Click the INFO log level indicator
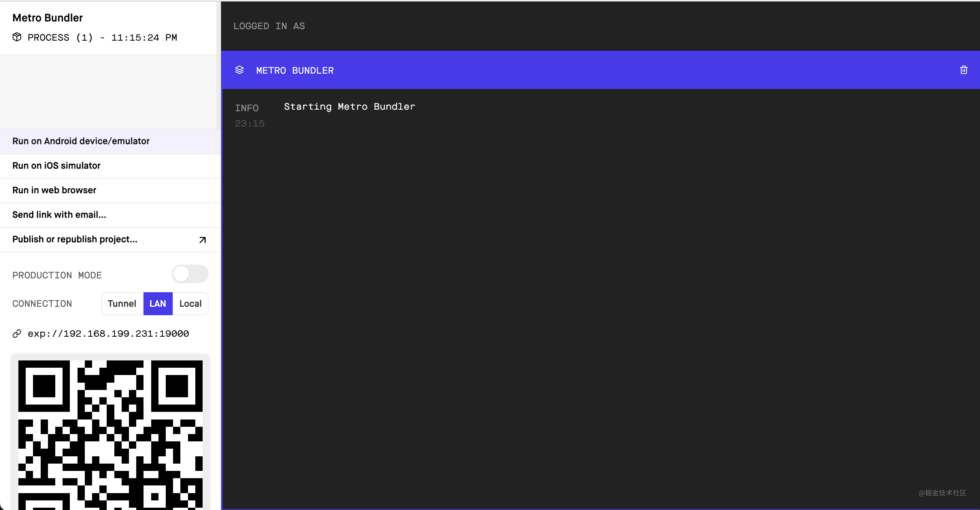Image resolution: width=980 pixels, height=510 pixels. (247, 108)
